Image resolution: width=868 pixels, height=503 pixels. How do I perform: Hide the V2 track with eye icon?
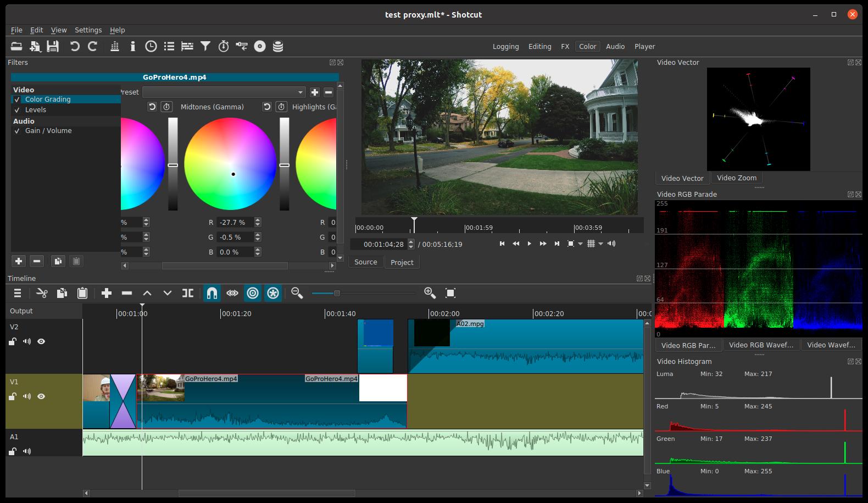(x=41, y=341)
